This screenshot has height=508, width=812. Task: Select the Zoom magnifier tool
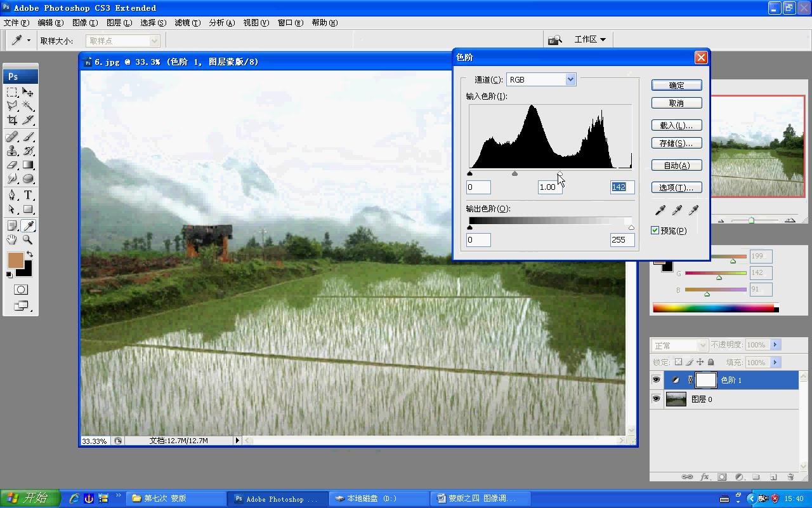[x=28, y=239]
